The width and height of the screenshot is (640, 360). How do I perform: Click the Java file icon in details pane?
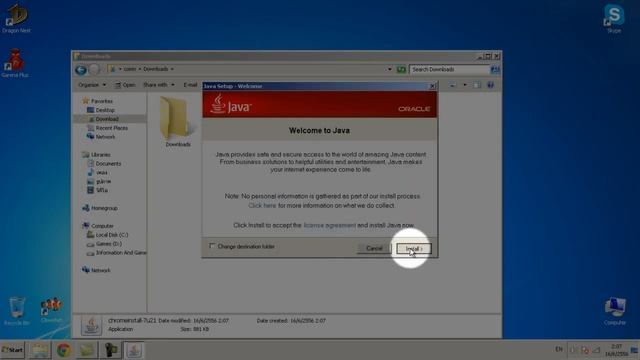91,325
